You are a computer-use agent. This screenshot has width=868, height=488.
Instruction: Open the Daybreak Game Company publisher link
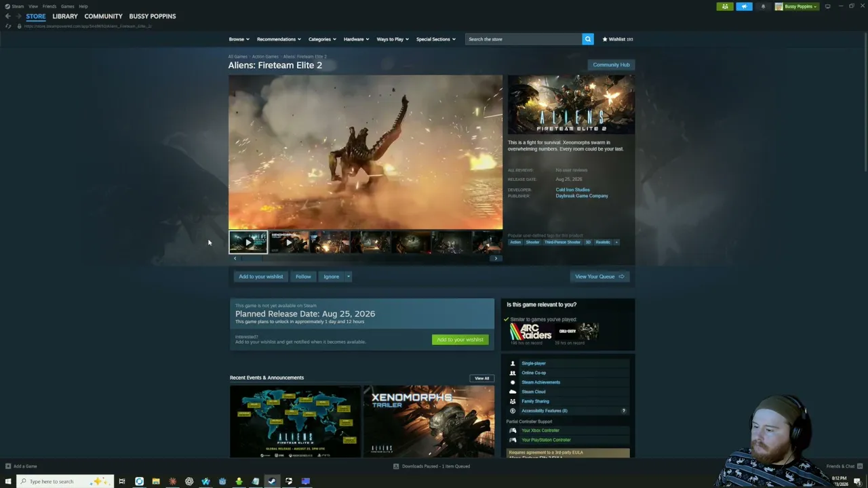(582, 196)
